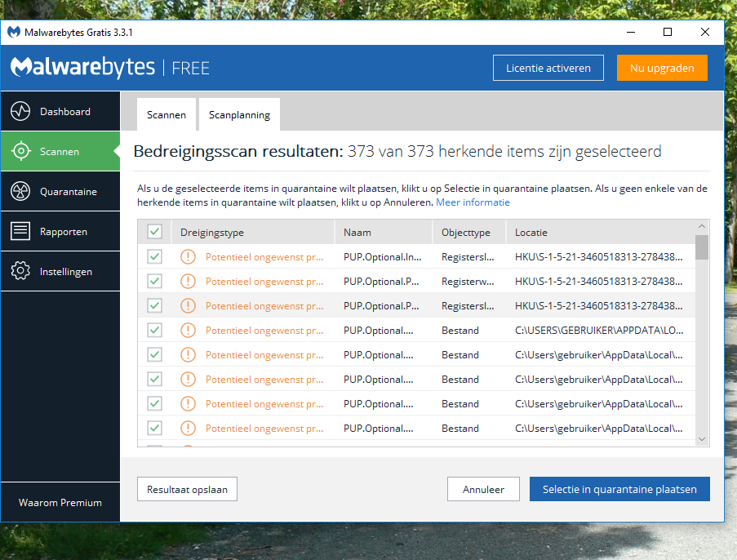Go to the Dashboard section label
Image resolution: width=737 pixels, height=560 pixels.
click(x=64, y=112)
